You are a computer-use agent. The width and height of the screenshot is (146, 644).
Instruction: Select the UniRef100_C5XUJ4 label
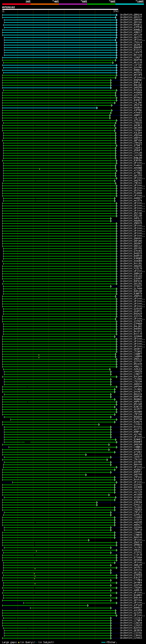131,42
